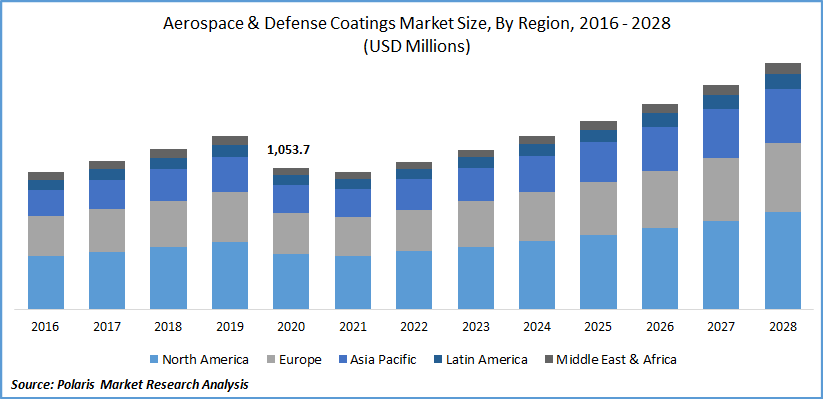Click the 2028 Asia Pacific bar segment
This screenshot has height=399, width=823.
783,116
